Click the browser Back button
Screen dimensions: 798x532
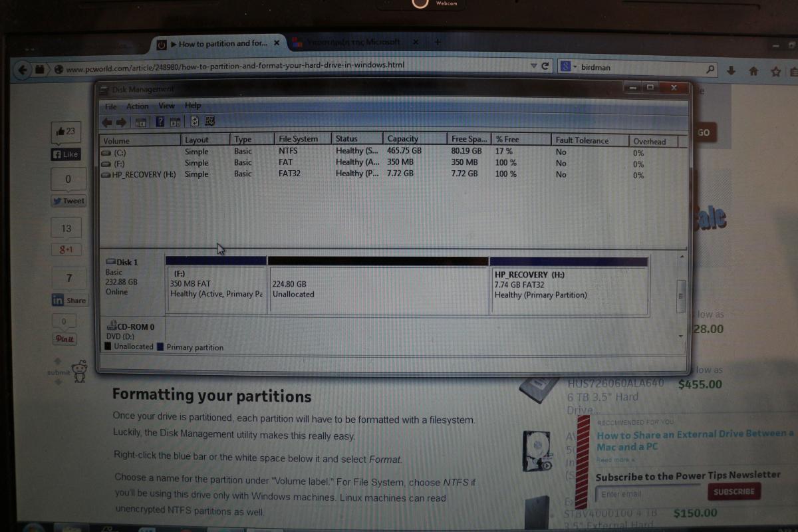[23, 68]
